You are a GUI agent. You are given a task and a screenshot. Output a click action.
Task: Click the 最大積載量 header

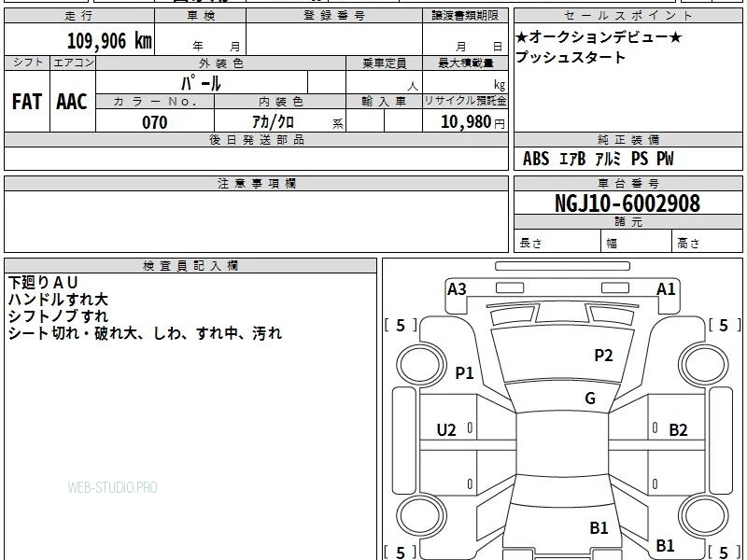465,63
